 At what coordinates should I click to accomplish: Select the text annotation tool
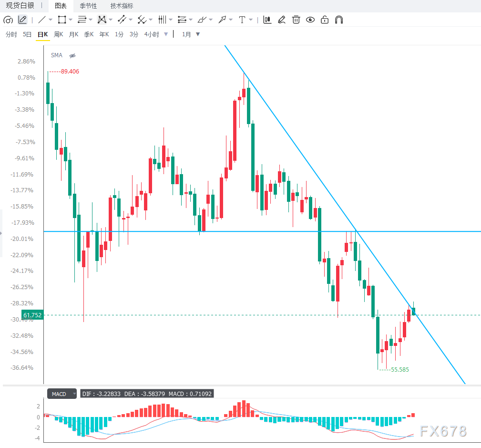tap(242, 20)
